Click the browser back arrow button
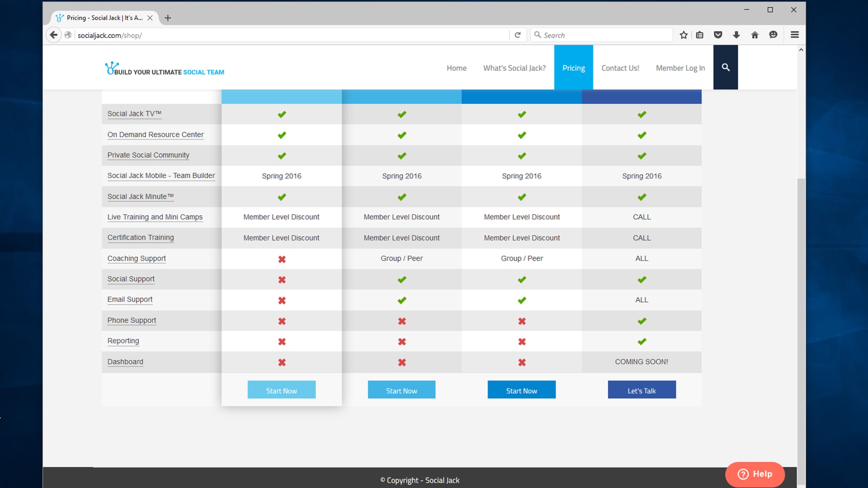The height and width of the screenshot is (488, 868). [x=54, y=35]
